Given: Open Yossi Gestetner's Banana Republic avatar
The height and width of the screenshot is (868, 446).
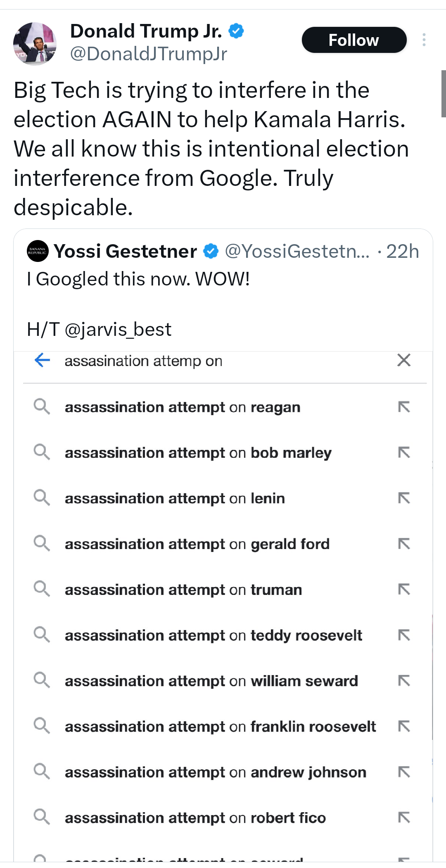Looking at the screenshot, I should pos(38,251).
